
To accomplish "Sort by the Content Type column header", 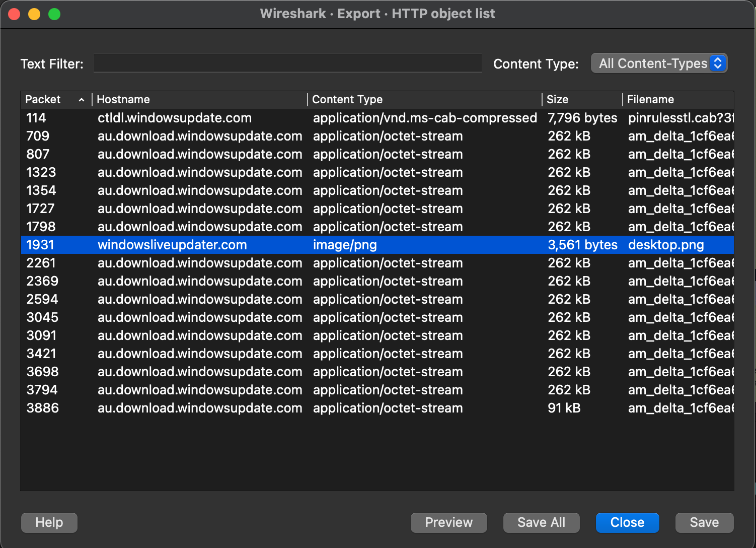I will [425, 100].
